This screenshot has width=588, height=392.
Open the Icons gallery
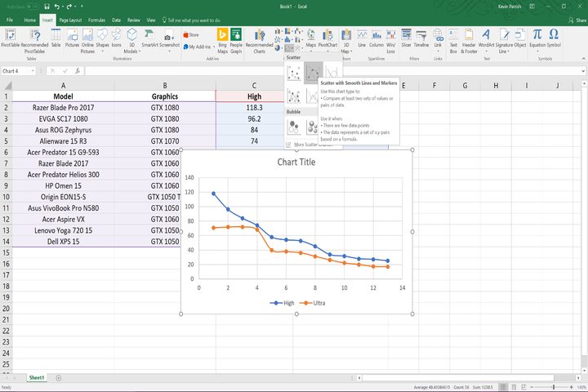point(117,38)
